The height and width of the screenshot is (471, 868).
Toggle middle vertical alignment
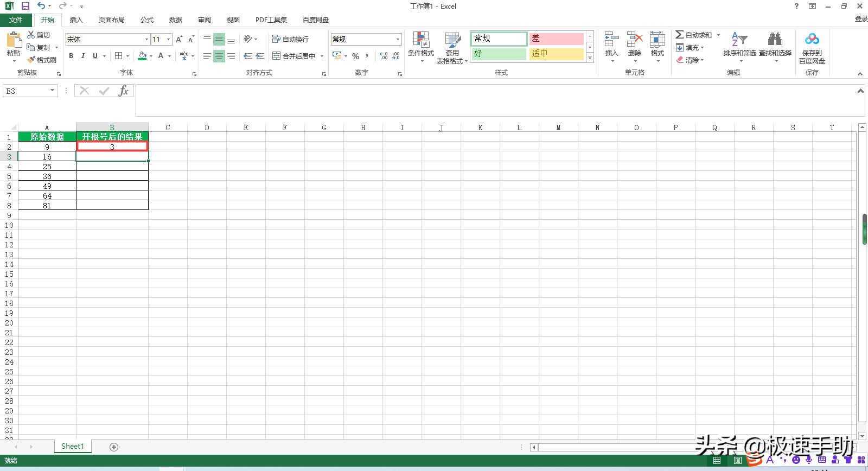point(219,39)
